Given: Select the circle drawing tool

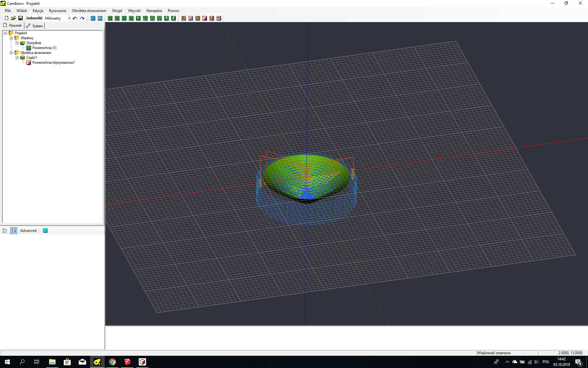Looking at the screenshot, I should [x=117, y=18].
